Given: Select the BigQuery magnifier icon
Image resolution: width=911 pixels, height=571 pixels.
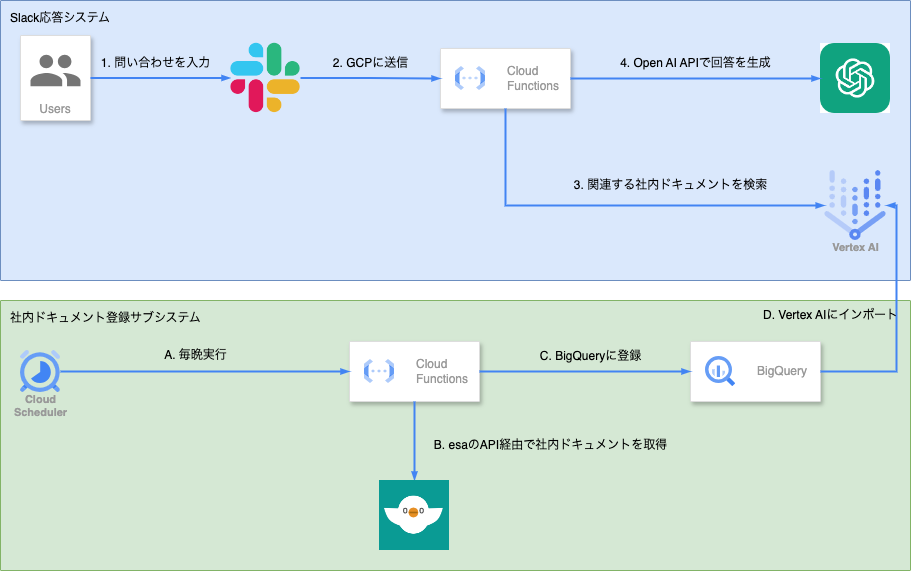Looking at the screenshot, I should (719, 371).
